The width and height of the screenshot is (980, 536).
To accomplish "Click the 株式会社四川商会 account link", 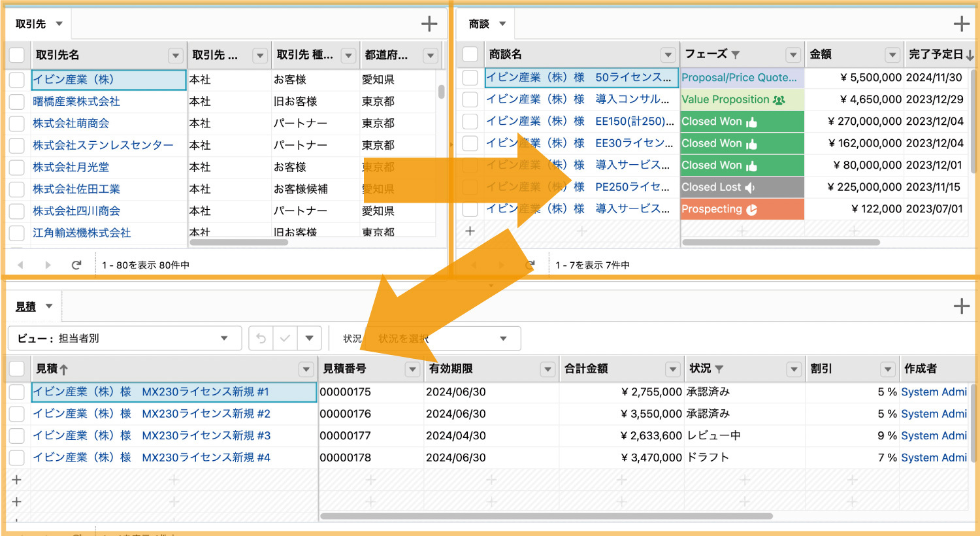I will point(76,211).
